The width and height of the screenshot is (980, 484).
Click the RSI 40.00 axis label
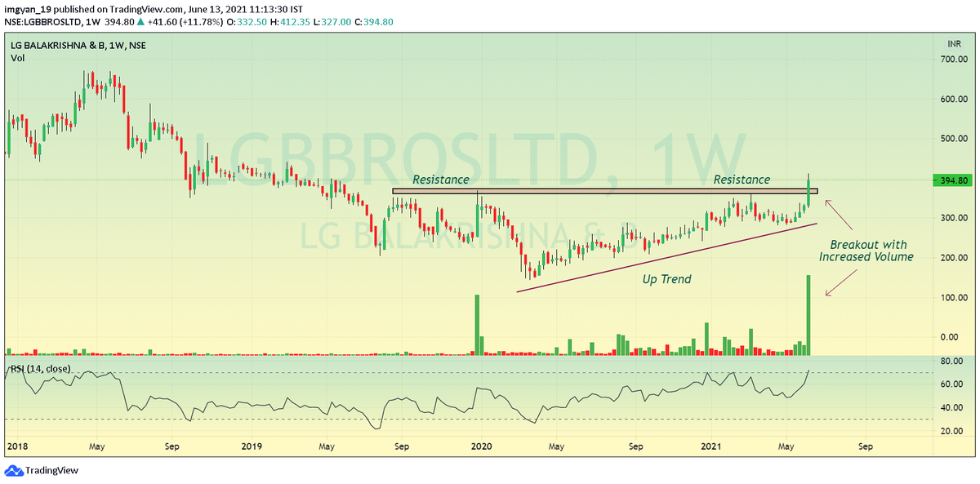(x=953, y=408)
